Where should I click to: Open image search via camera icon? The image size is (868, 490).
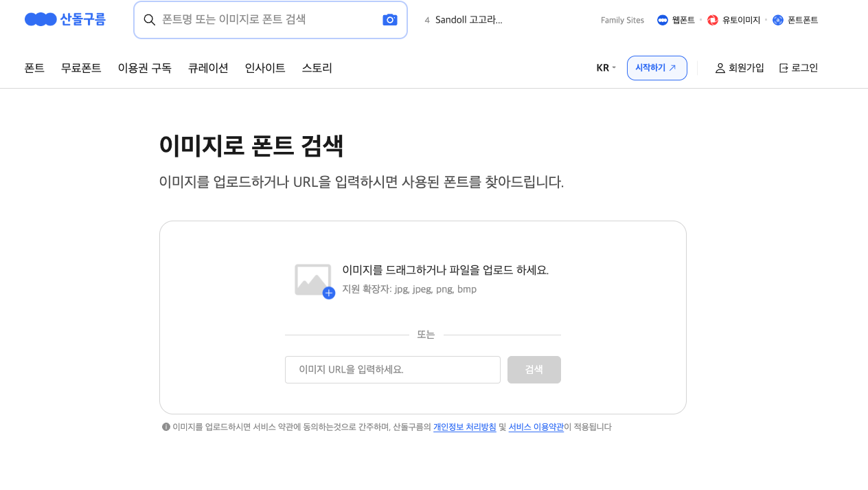pos(390,20)
